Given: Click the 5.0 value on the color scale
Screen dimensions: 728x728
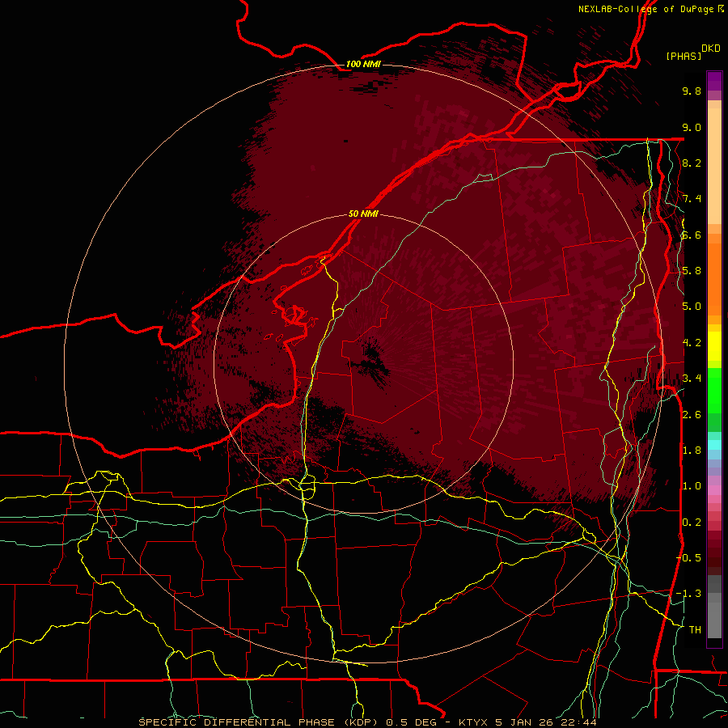Looking at the screenshot, I should point(692,307).
